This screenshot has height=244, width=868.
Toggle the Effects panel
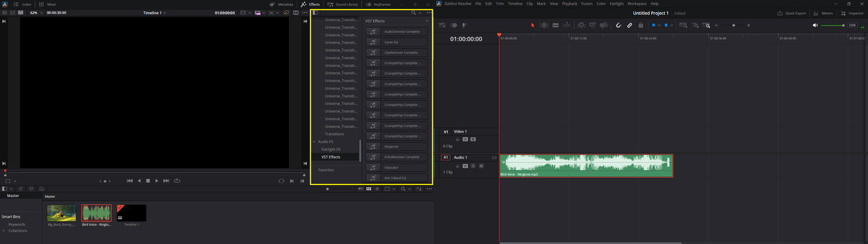310,4
